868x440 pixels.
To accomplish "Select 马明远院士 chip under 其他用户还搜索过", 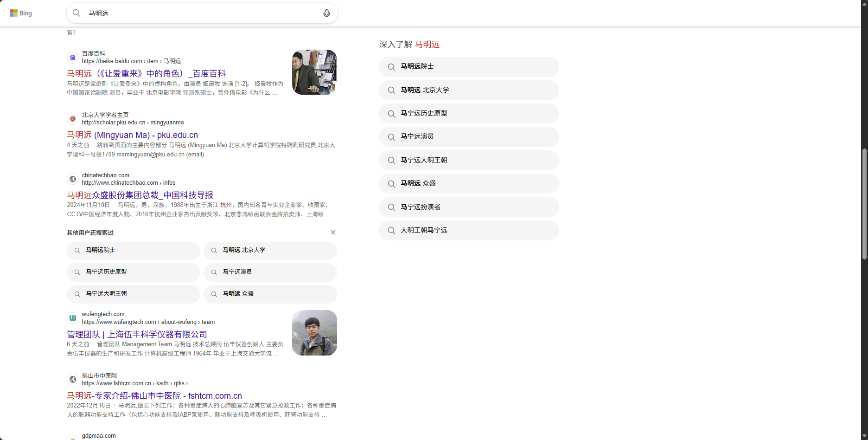I will pyautogui.click(x=134, y=251).
